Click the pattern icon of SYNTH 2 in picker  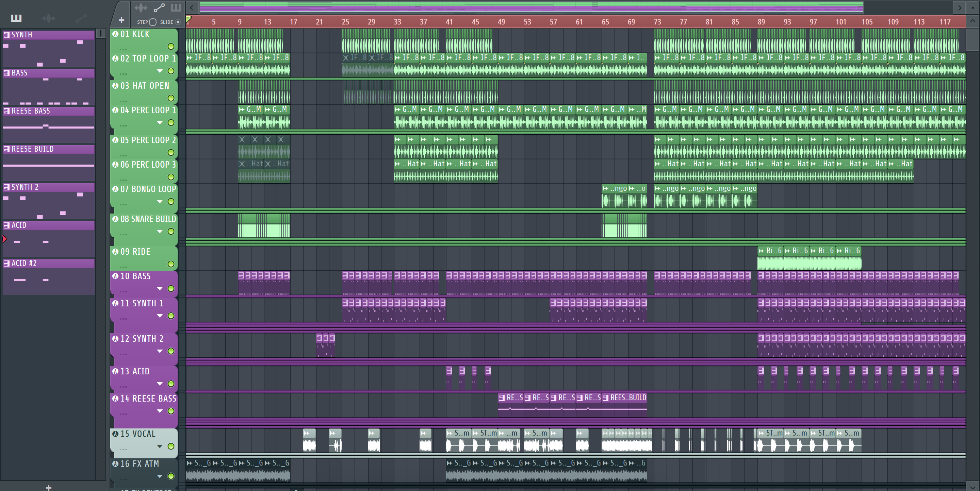[x=6, y=187]
